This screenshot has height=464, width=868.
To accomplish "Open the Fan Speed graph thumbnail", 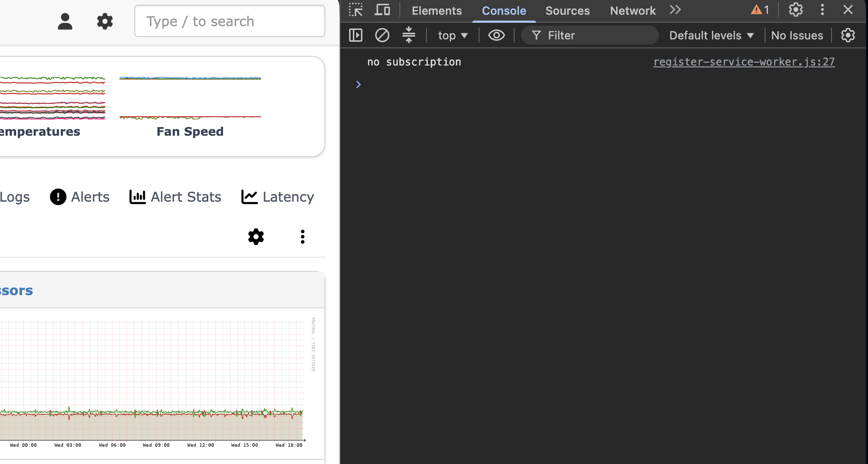I will [190, 98].
